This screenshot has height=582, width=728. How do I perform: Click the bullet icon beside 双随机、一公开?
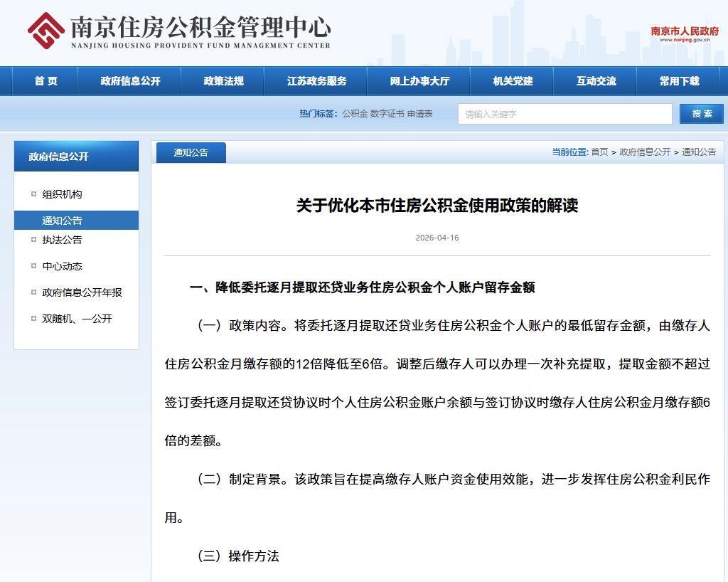33,318
